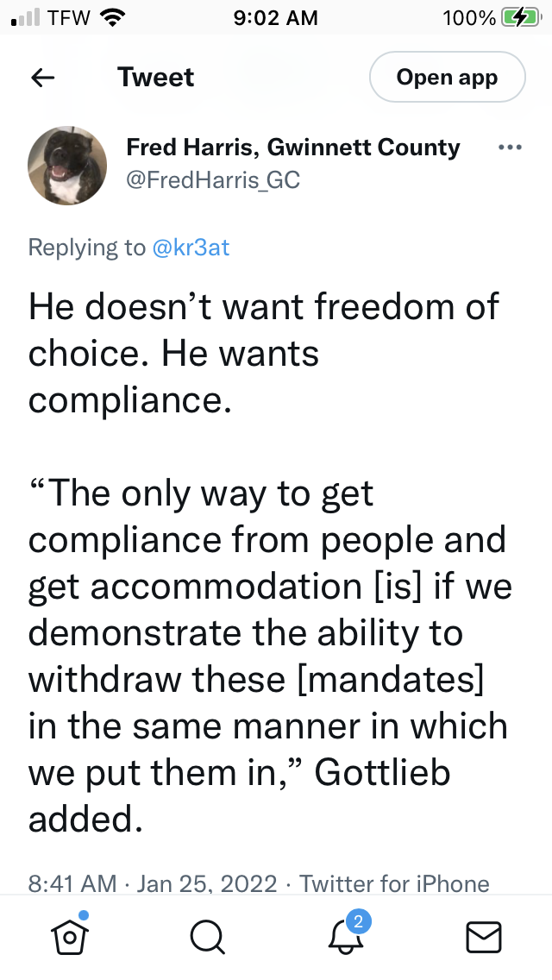Screen dimensions: 552x980
Task: Tap the 8:41 AM Jan 25 timestamp
Action: click(153, 883)
